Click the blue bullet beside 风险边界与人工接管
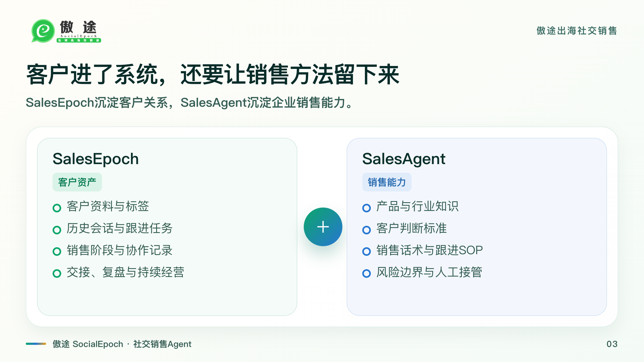The height and width of the screenshot is (362, 644). click(x=367, y=274)
